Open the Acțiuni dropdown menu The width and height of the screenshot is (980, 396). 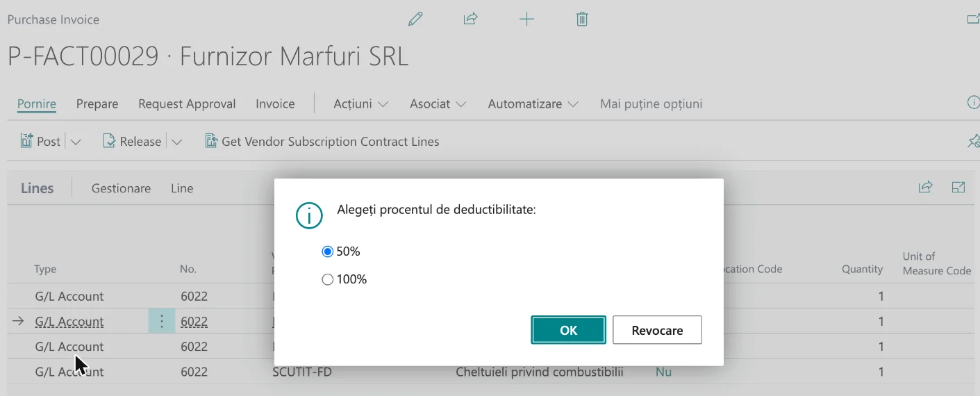[x=360, y=104]
